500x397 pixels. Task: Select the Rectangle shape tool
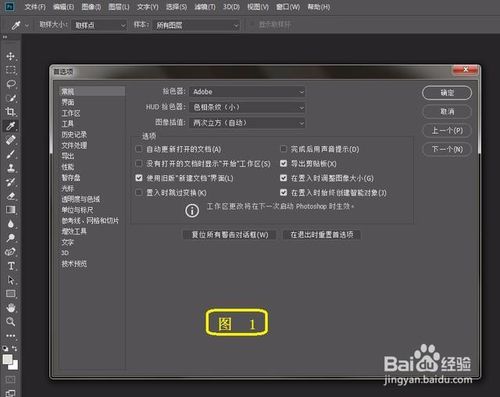[11, 294]
